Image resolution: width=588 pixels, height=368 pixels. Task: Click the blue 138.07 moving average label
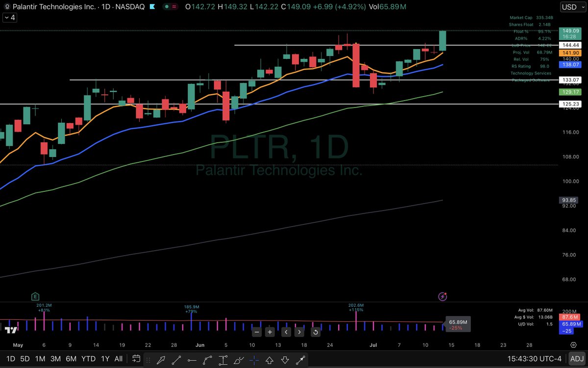pyautogui.click(x=571, y=64)
